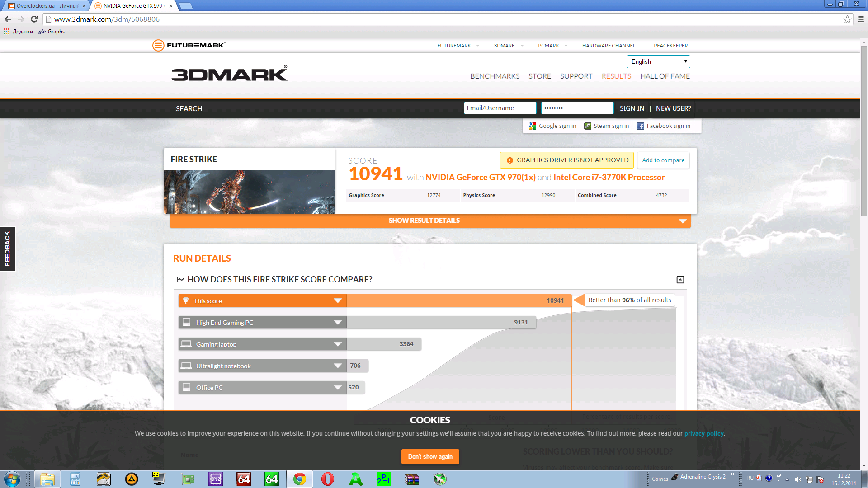Reload the page with refresh icon
Image resolution: width=868 pixels, height=488 pixels.
[34, 19]
